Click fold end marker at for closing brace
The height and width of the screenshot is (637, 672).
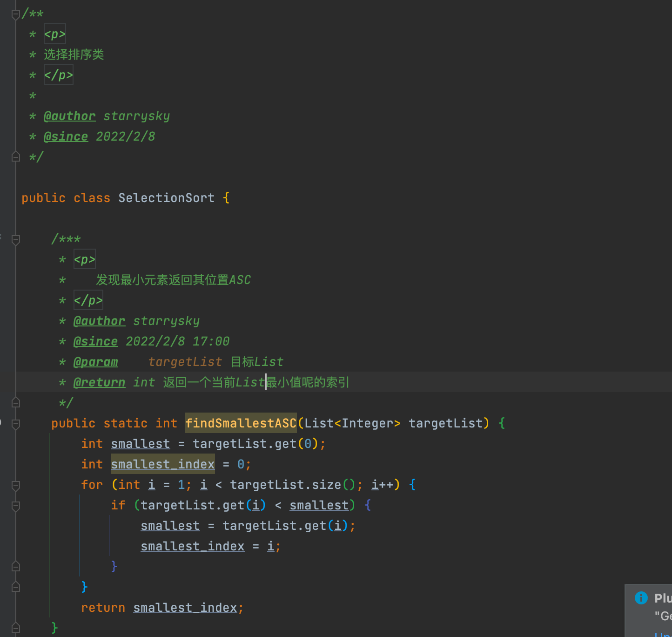pos(15,587)
